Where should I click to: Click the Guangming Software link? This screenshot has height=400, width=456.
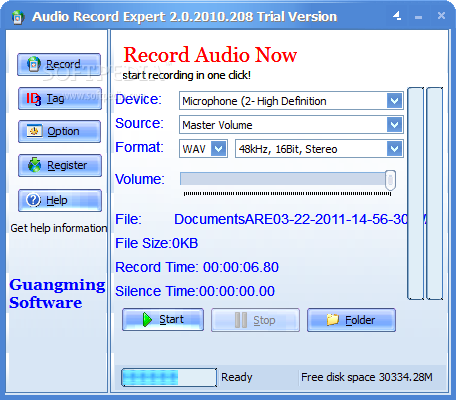pyautogui.click(x=57, y=294)
